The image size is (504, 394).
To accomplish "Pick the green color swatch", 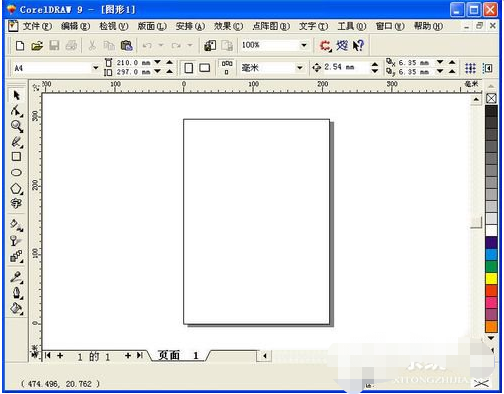I will pyautogui.click(x=491, y=266).
